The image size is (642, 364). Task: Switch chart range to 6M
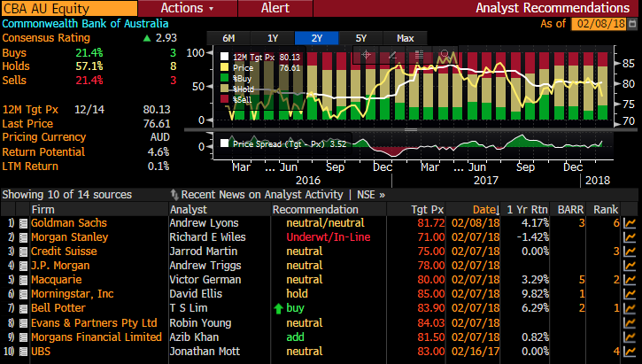(228, 38)
